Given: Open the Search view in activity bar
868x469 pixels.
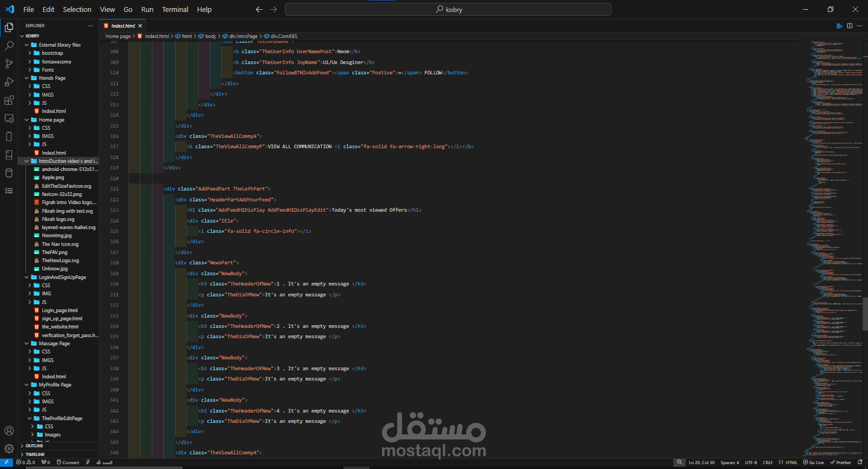Looking at the screenshot, I should click(9, 46).
